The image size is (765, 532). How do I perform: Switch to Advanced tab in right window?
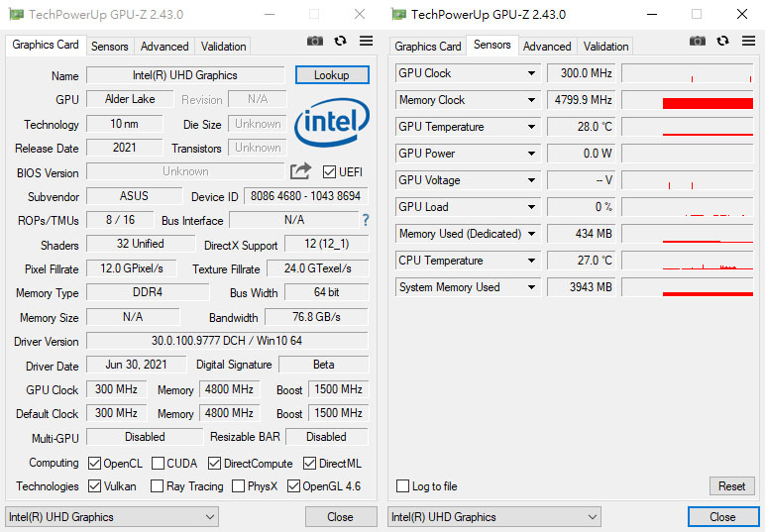(547, 47)
